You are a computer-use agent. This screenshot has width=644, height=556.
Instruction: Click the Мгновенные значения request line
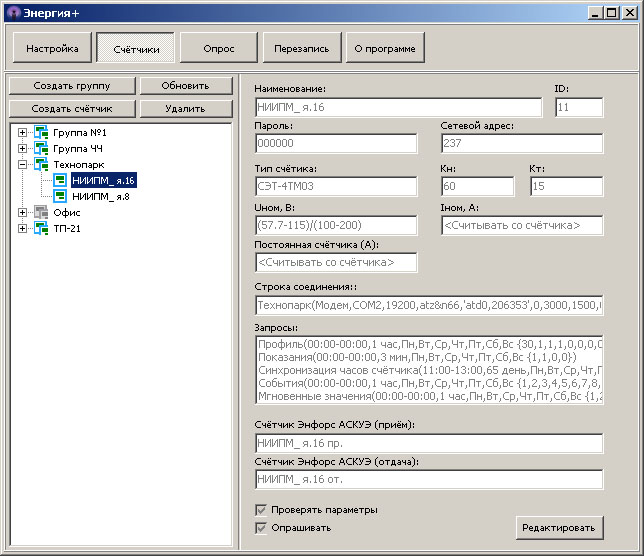click(430, 396)
